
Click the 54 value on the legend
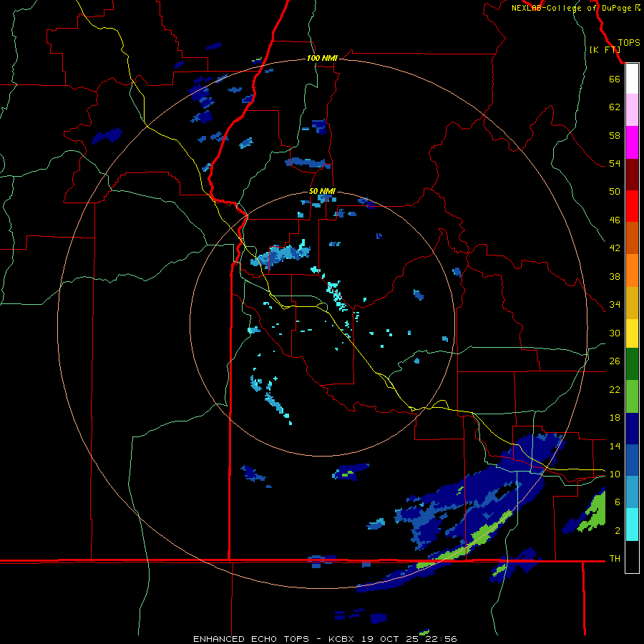click(x=615, y=163)
